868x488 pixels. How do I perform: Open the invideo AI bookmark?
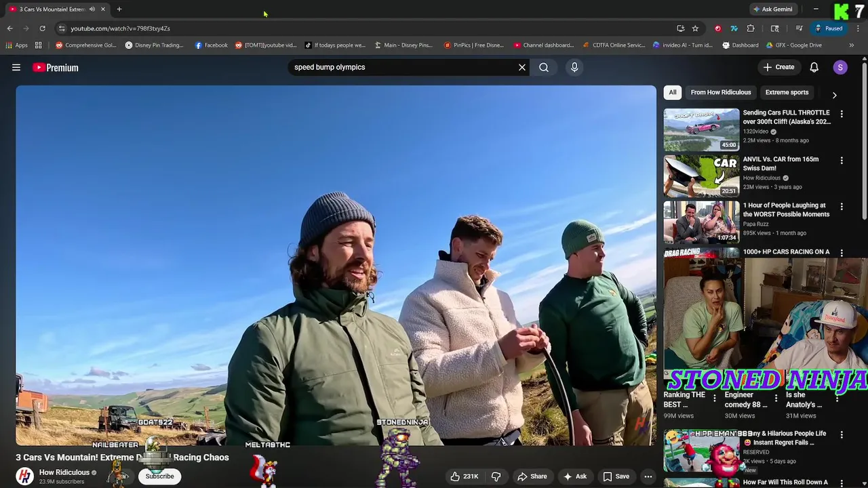[x=682, y=45]
